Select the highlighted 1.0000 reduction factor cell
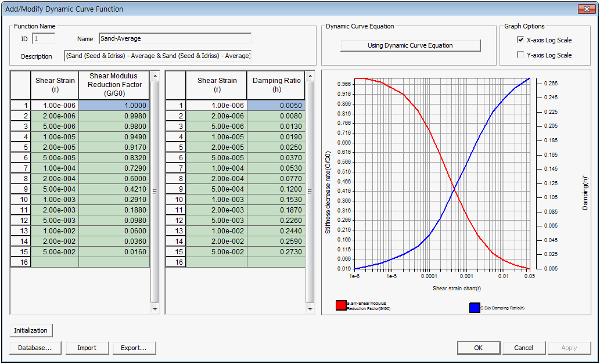The height and width of the screenshot is (364, 600). click(x=114, y=105)
